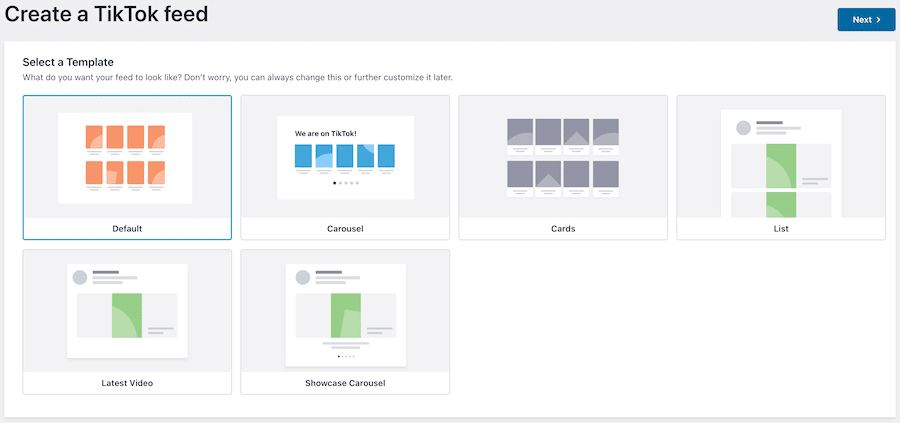Click the Default template label
Screen dimensions: 900x423
coord(127,229)
